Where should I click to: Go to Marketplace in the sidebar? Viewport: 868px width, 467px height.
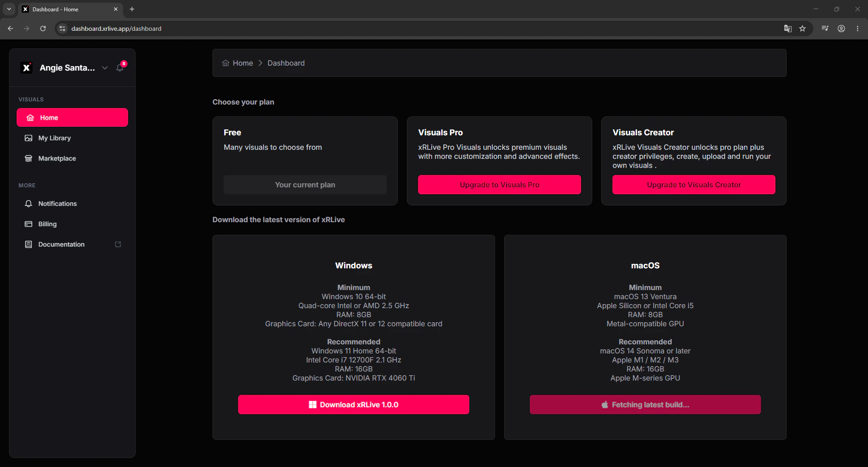click(x=72, y=158)
